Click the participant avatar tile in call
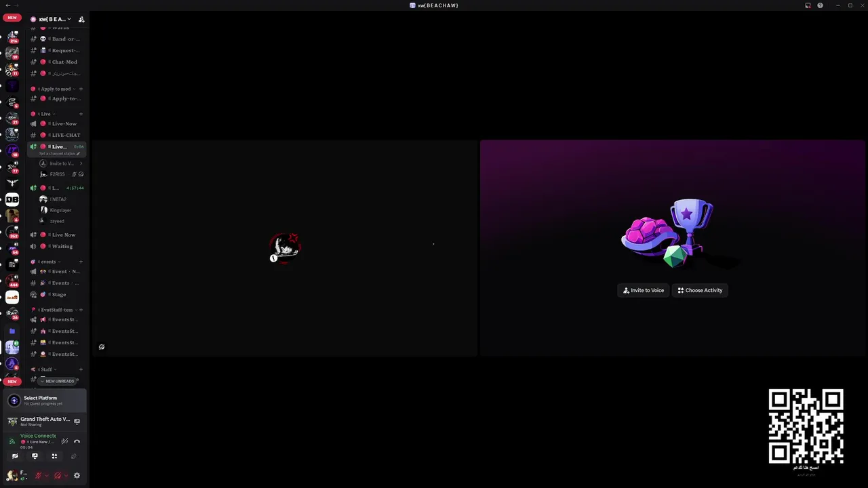This screenshot has height=488, width=868. [x=285, y=248]
